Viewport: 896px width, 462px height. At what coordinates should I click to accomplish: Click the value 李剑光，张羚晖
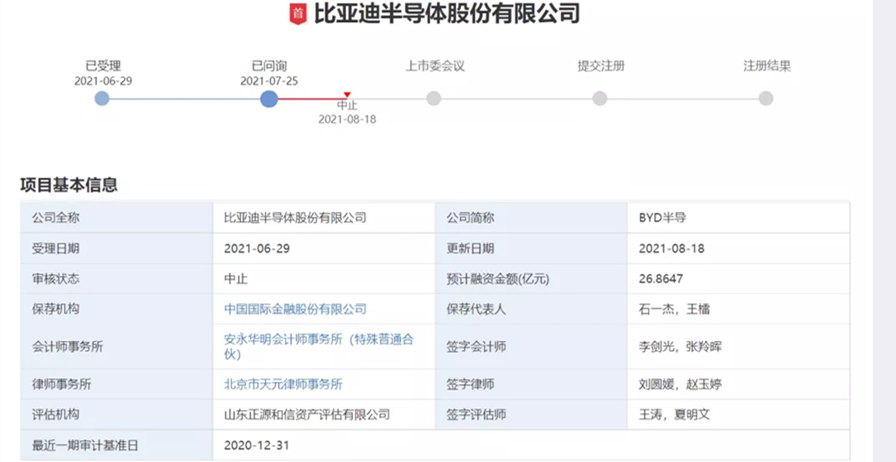(x=681, y=346)
